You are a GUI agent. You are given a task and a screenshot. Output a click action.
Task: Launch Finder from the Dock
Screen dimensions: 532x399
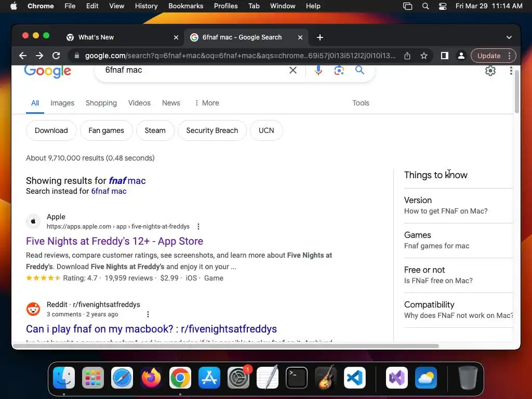pos(64,378)
